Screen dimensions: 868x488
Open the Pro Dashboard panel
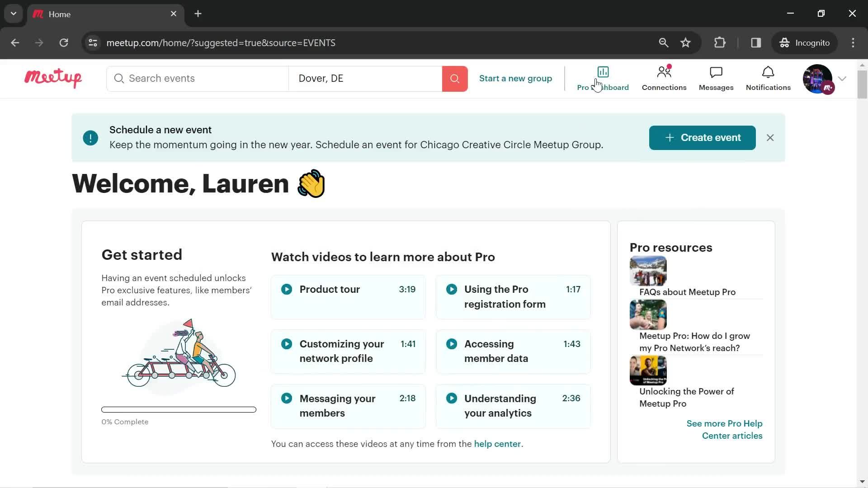click(x=603, y=78)
